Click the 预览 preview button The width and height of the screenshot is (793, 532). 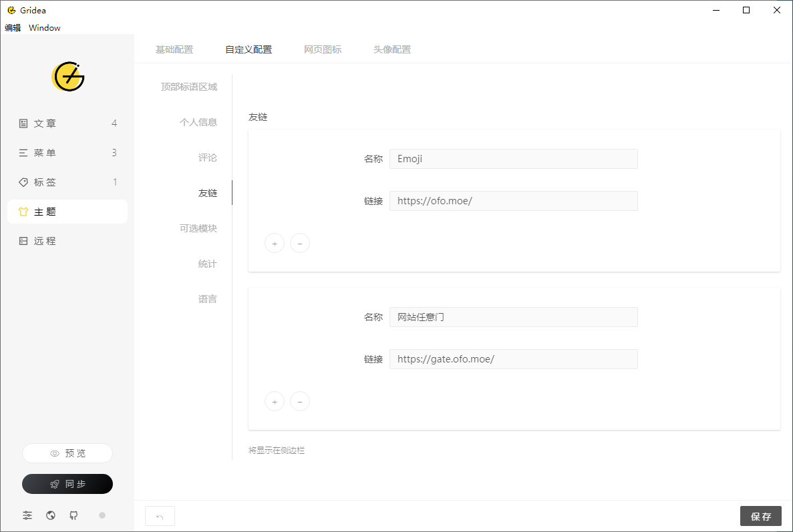coord(67,453)
